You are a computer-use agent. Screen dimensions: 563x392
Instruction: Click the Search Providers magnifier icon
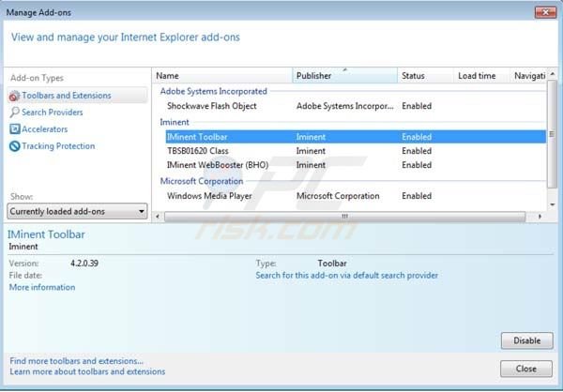point(14,113)
